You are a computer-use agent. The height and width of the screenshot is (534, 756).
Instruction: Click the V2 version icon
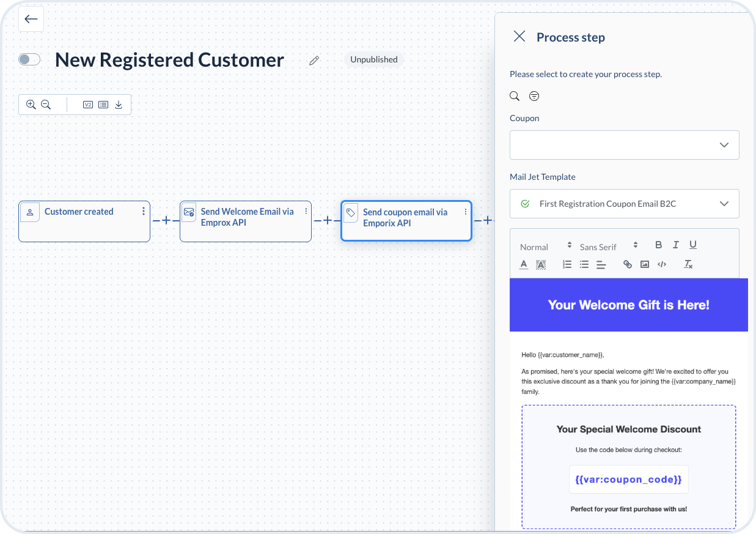point(88,105)
